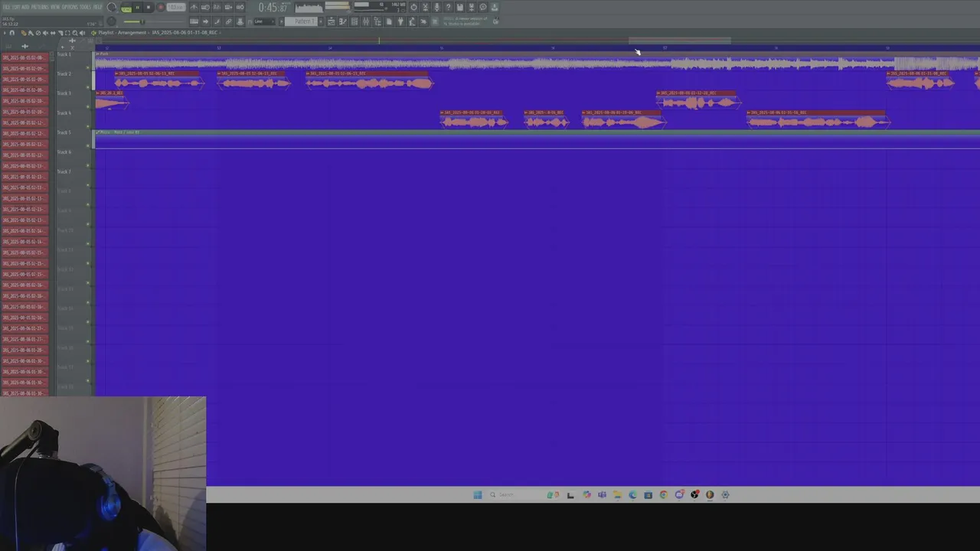Toggle Song/Pattern mode button
Image resolution: width=980 pixels, height=551 pixels.
pos(126,8)
